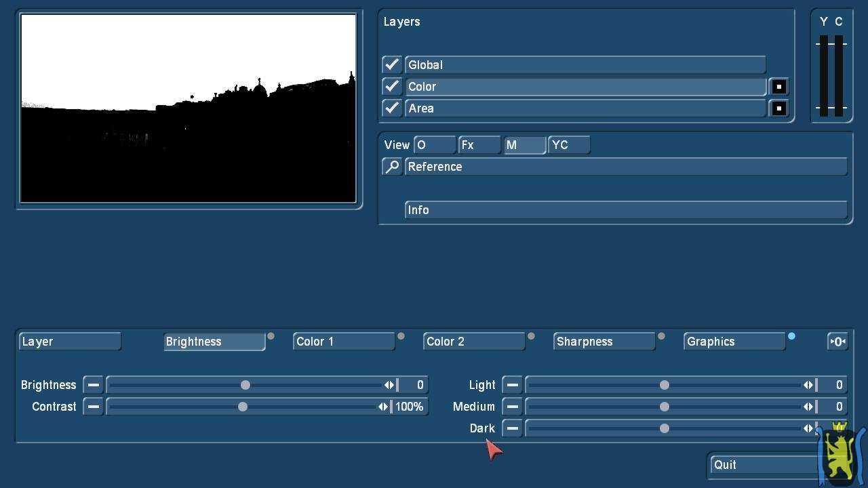This screenshot has width=868, height=488.
Task: Open the Reference selection field
Action: click(625, 167)
